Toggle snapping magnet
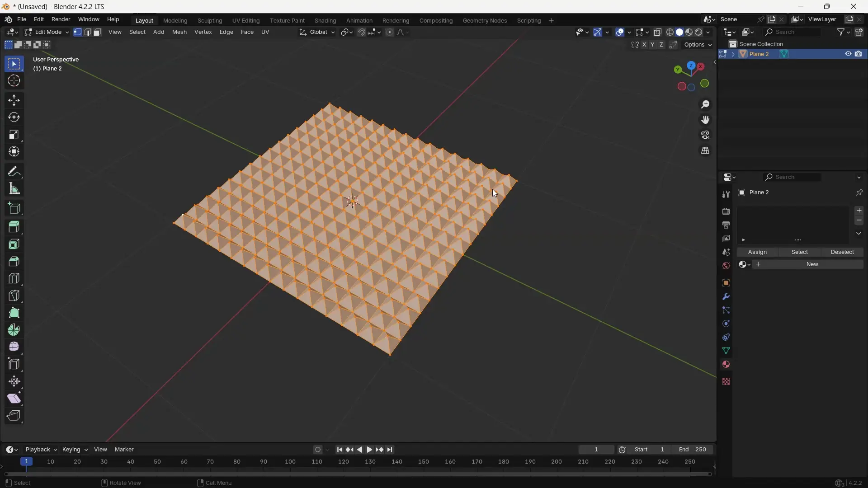This screenshot has width=868, height=488. pos(362,33)
